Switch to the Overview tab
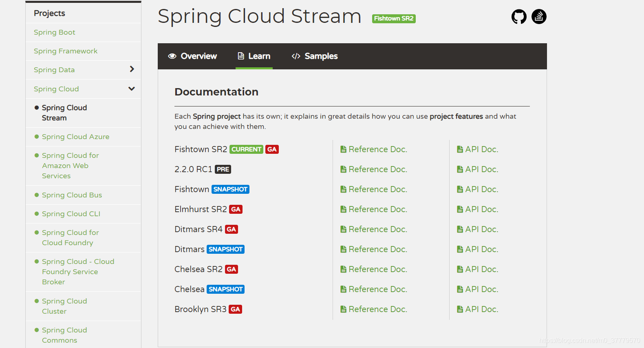Image resolution: width=644 pixels, height=348 pixels. 192,56
